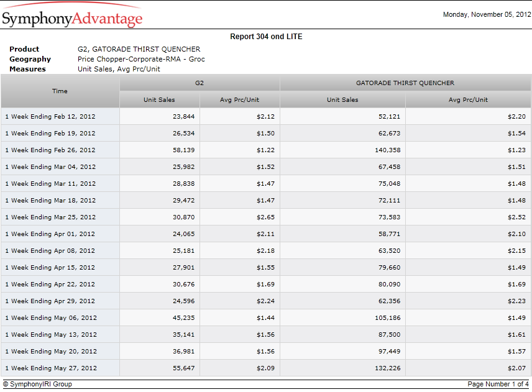
Task: Click G2 unit sales value 23,844
Action: [x=183, y=117]
